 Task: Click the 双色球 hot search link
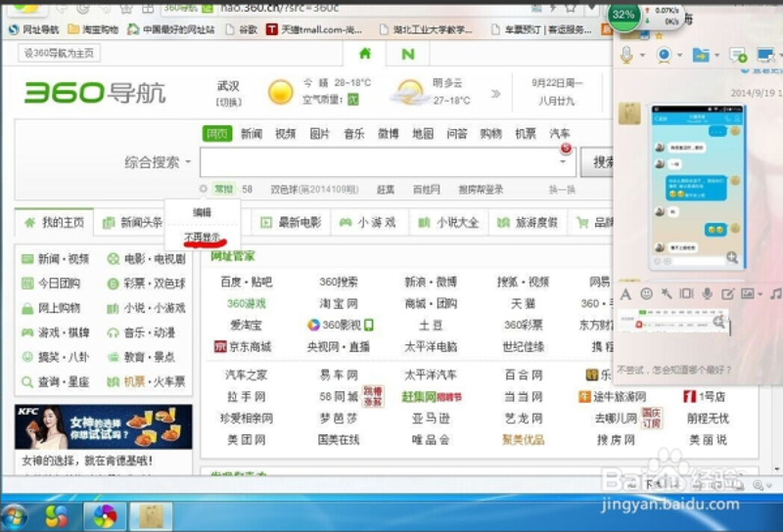click(x=314, y=190)
